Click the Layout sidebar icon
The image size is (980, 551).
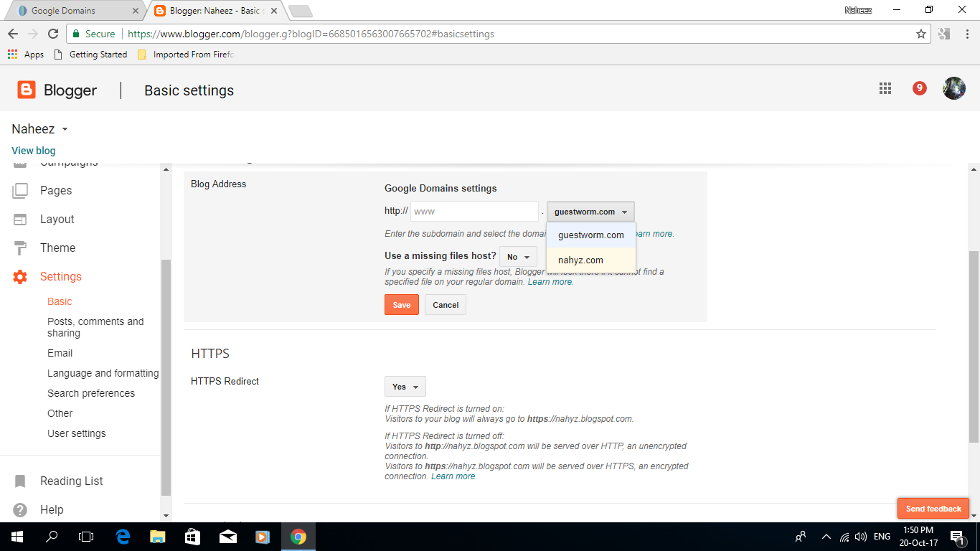[20, 219]
